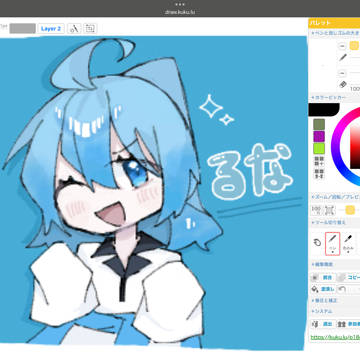Collapse the color picker section header
Screen dimensions: 360x360
coord(335,98)
